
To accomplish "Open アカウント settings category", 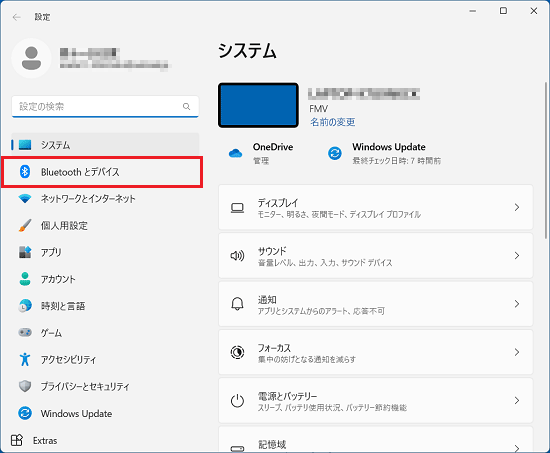I will click(105, 279).
